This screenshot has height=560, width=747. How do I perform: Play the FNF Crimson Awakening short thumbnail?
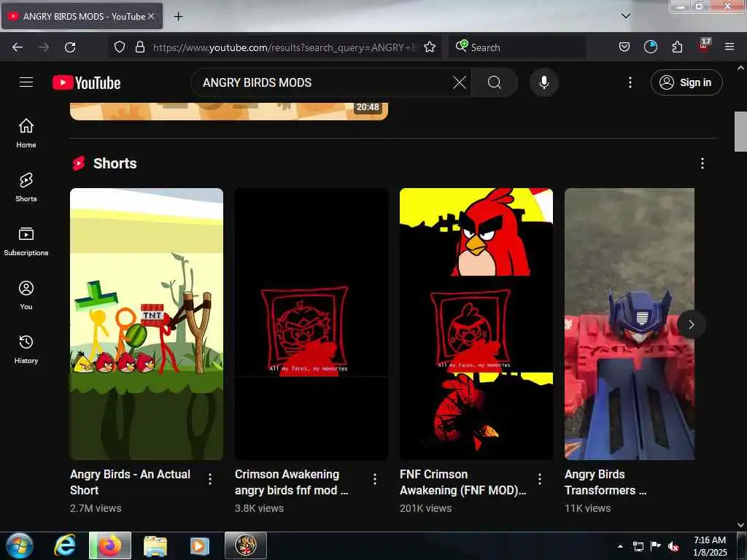pyautogui.click(x=476, y=324)
